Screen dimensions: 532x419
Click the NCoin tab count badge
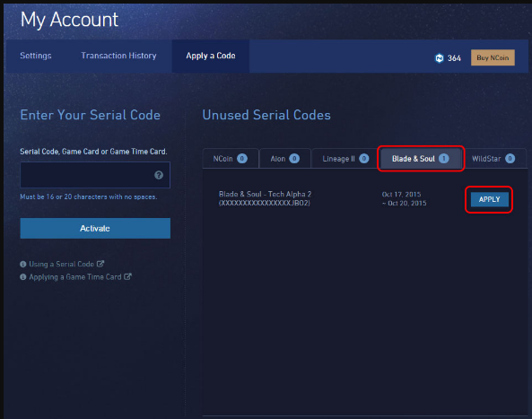[242, 159]
